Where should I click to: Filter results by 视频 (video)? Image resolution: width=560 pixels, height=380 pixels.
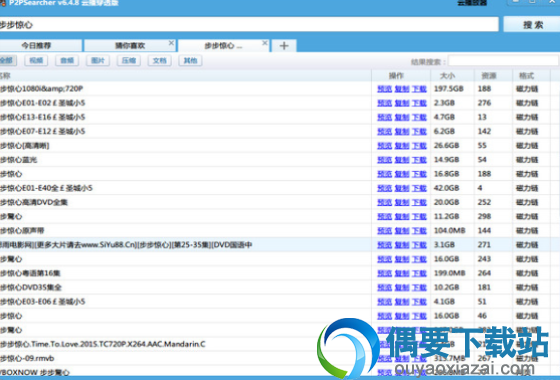tap(36, 60)
